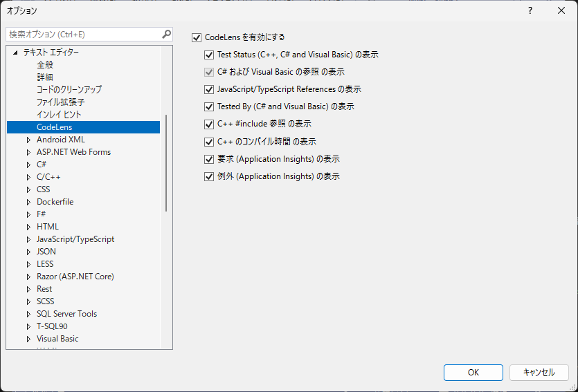The width and height of the screenshot is (578, 392).
Task: Toggle C++ のコンパイル時間 の表示 checkbox
Action: (x=209, y=142)
